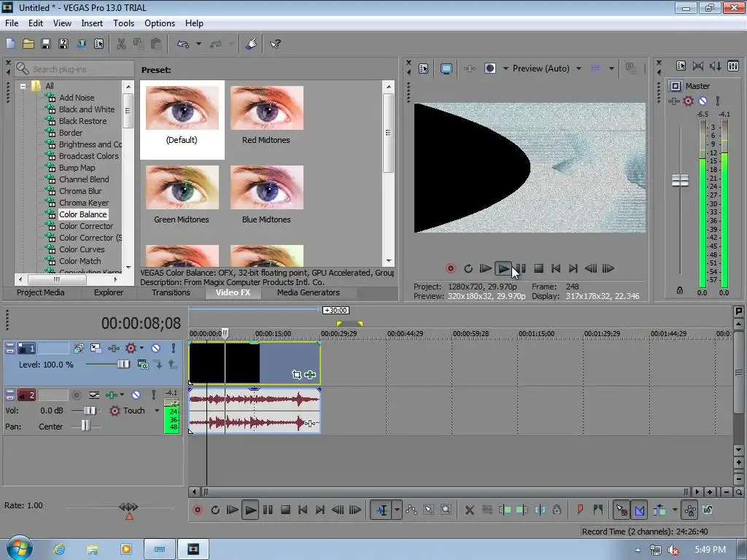
Task: Minimize video track 1 height button
Action: click(x=9, y=345)
